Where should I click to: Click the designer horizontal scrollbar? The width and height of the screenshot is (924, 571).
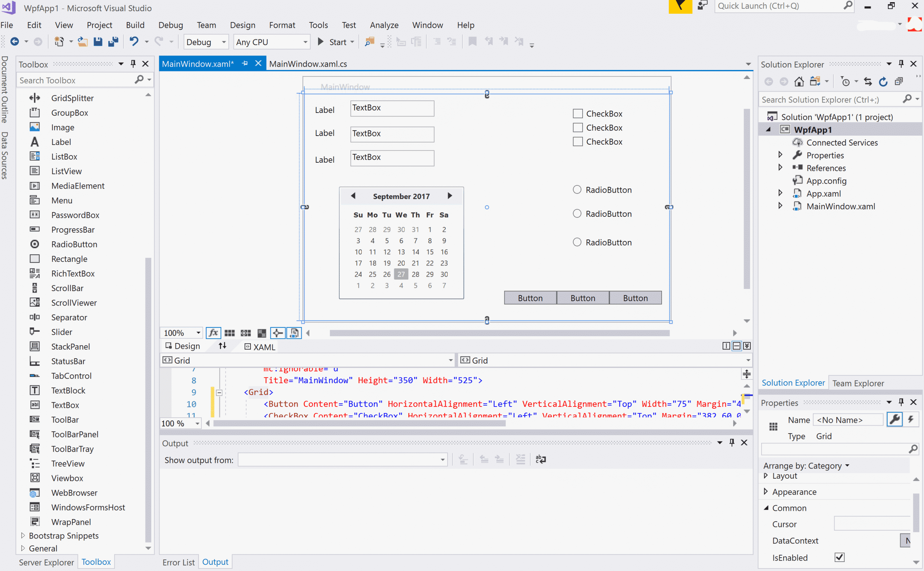499,333
